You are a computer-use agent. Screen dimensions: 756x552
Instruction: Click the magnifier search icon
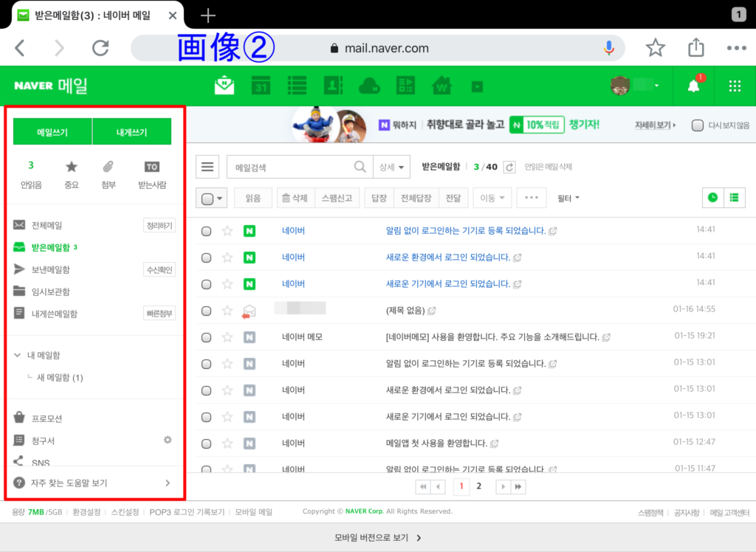tap(360, 167)
